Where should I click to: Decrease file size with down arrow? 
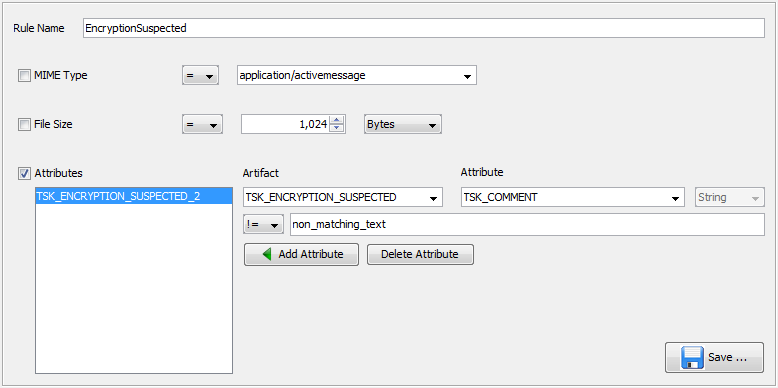tap(337, 129)
